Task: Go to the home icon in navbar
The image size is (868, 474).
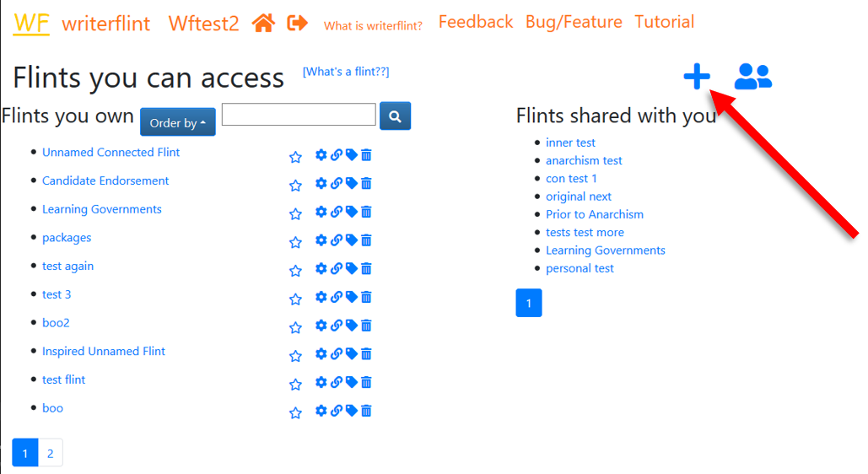Action: pos(263,24)
